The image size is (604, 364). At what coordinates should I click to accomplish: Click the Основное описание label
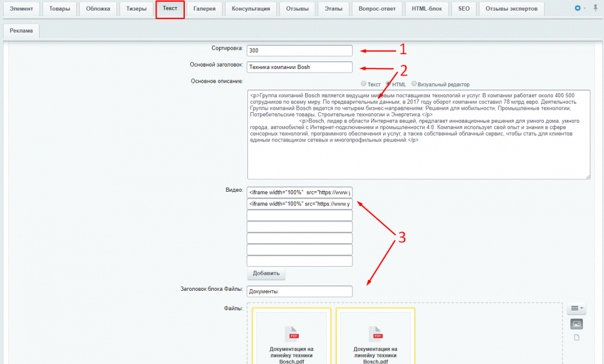tap(217, 81)
